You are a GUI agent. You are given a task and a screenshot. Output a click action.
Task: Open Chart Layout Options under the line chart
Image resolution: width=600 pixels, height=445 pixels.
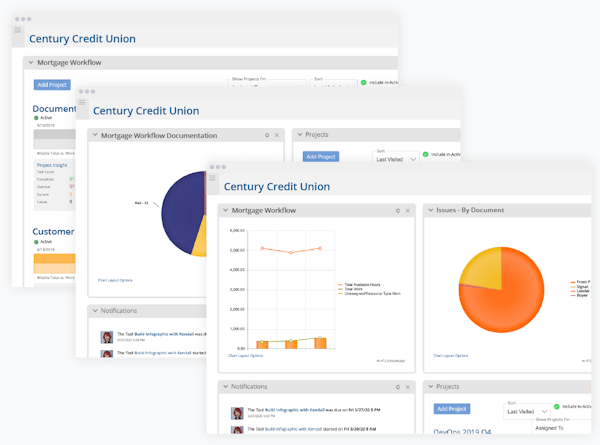[245, 355]
